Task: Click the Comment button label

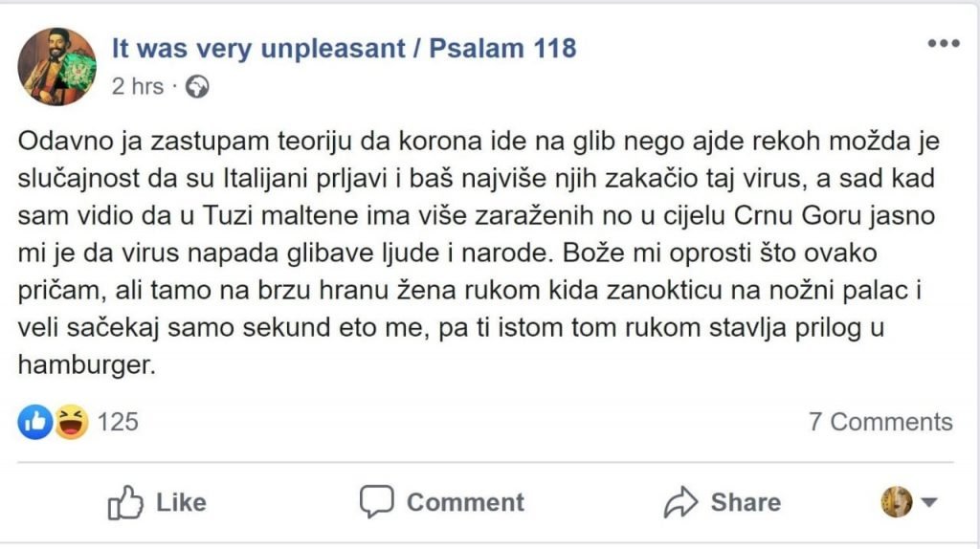Action: pyautogui.click(x=466, y=502)
